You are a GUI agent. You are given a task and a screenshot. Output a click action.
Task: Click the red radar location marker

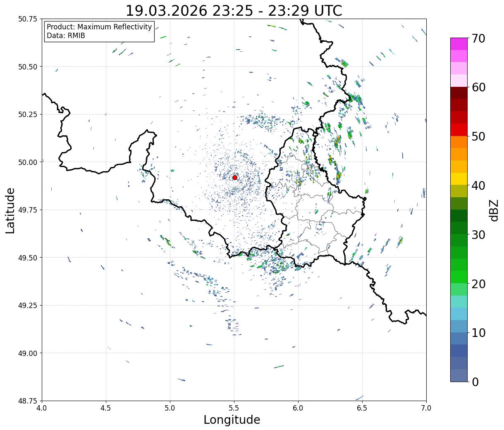[235, 177]
